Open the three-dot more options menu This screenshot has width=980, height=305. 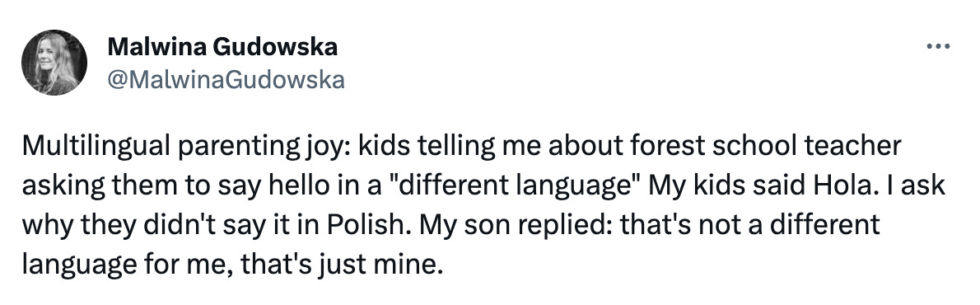click(x=939, y=46)
